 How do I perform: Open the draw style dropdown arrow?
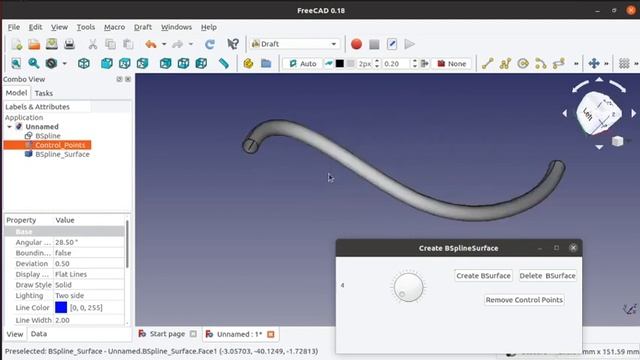coord(64,64)
